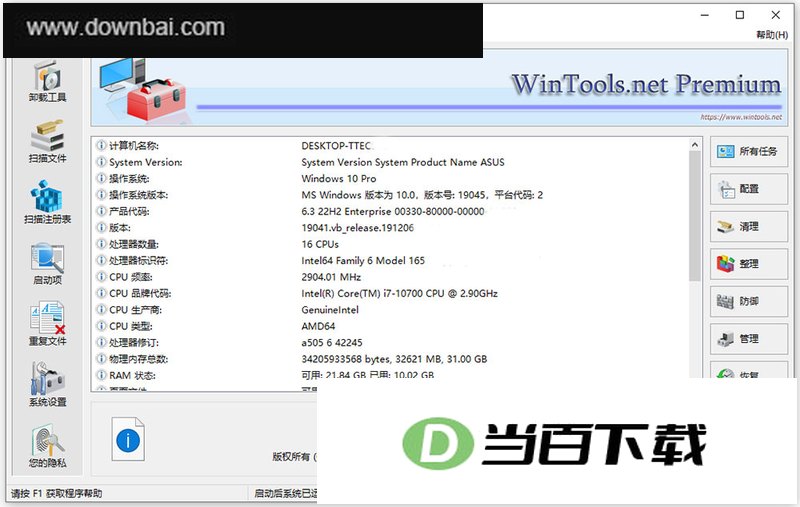
Task: Visit the https://www.wintools.net link
Action: 741,117
